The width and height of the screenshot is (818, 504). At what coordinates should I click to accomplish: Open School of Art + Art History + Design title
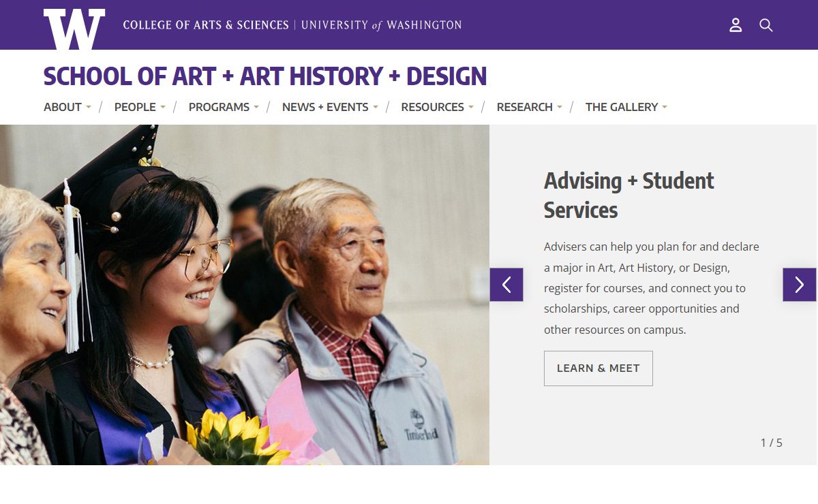click(265, 76)
